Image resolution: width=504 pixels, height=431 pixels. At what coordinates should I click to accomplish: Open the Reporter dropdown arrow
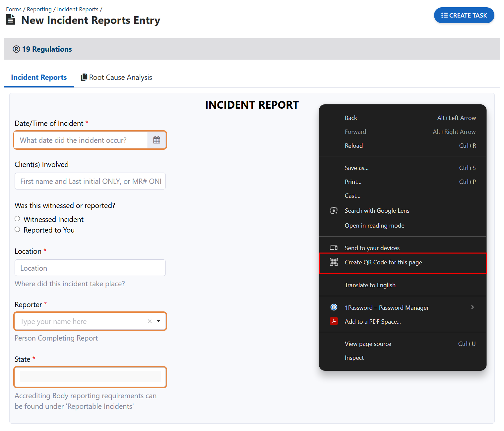(158, 321)
